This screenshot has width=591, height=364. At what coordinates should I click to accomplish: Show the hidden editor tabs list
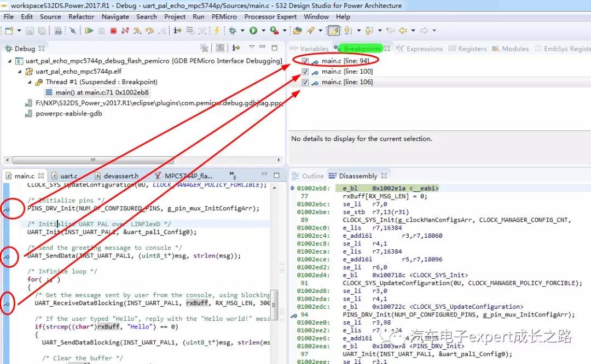pyautogui.click(x=233, y=175)
